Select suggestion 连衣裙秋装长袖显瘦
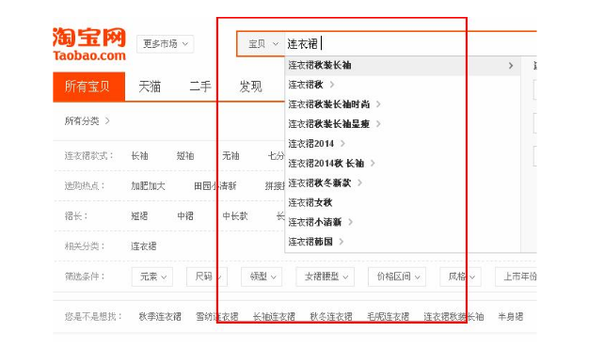Screen dimensions: 604x364 329,123
